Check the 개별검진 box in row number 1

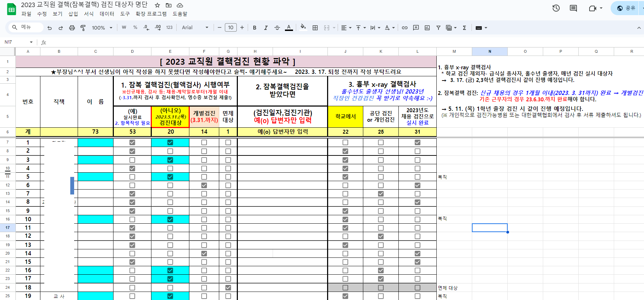[x=204, y=142]
